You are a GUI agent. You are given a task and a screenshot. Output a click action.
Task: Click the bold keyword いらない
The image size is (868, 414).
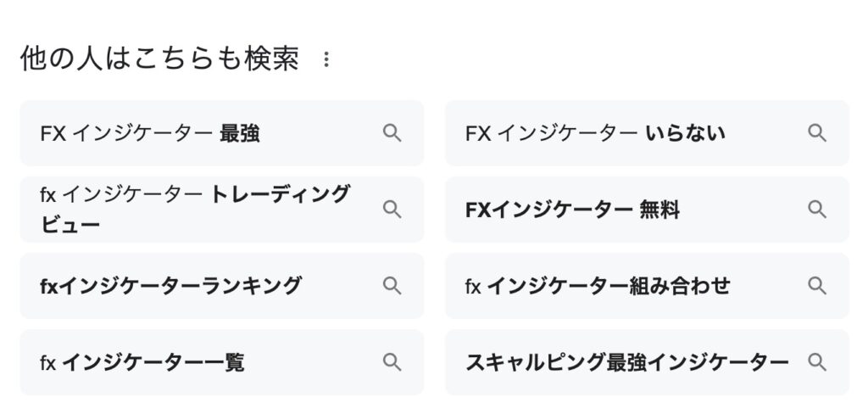click(685, 133)
